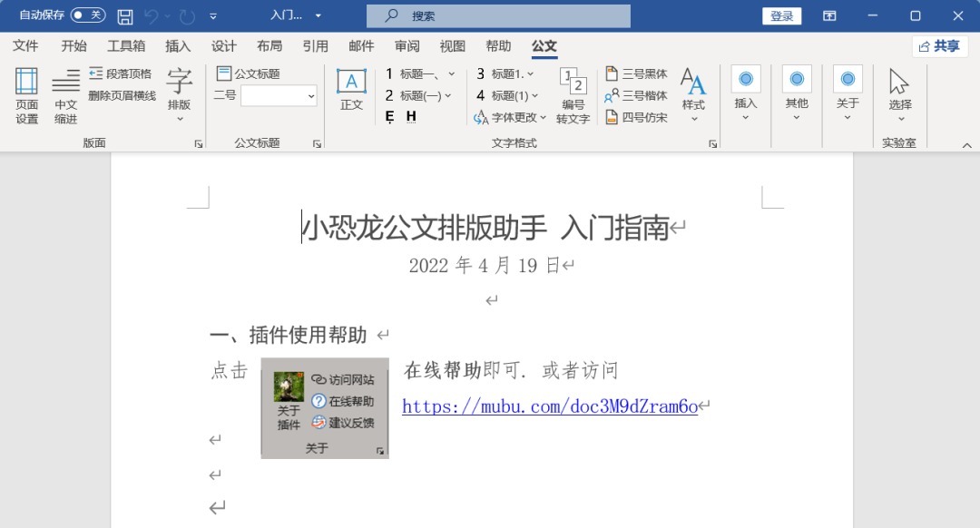Open the 二号 font size combo box

click(279, 95)
